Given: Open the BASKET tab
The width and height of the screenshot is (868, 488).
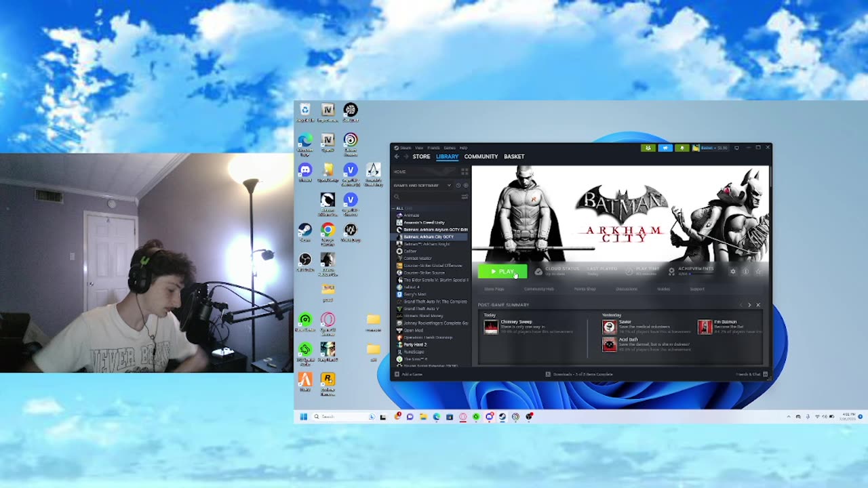Looking at the screenshot, I should pos(514,157).
